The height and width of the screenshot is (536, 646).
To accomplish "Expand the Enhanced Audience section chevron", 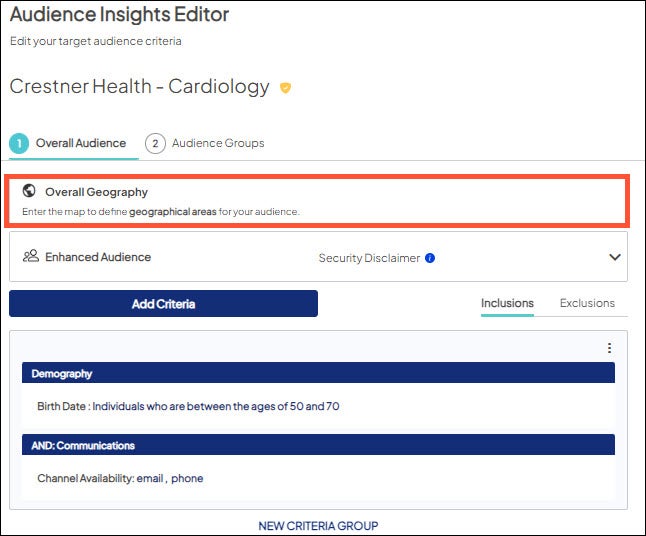I will point(615,257).
